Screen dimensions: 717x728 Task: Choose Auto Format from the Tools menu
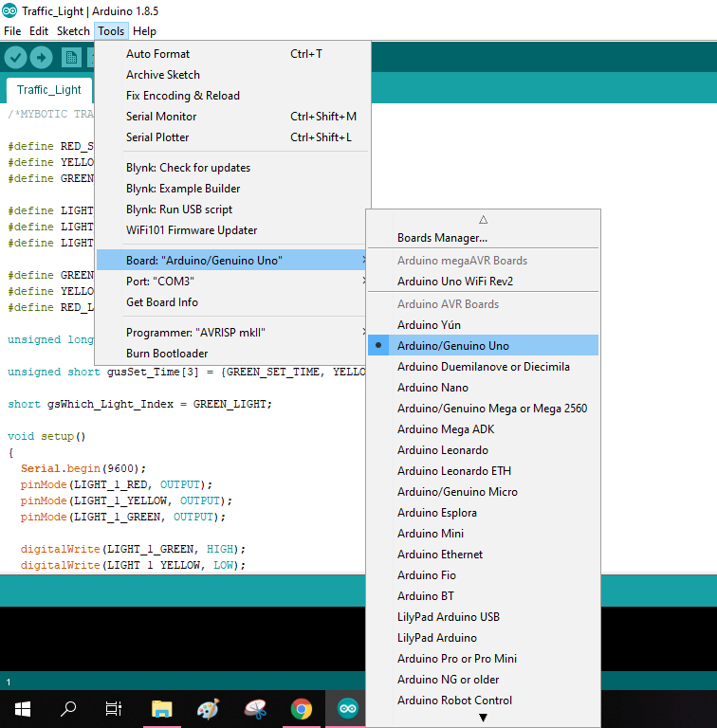[231, 54]
